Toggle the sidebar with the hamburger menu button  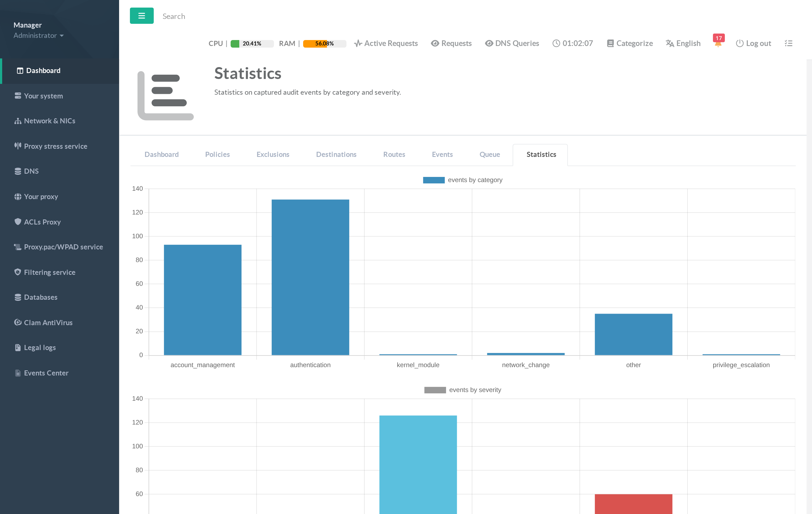point(142,16)
